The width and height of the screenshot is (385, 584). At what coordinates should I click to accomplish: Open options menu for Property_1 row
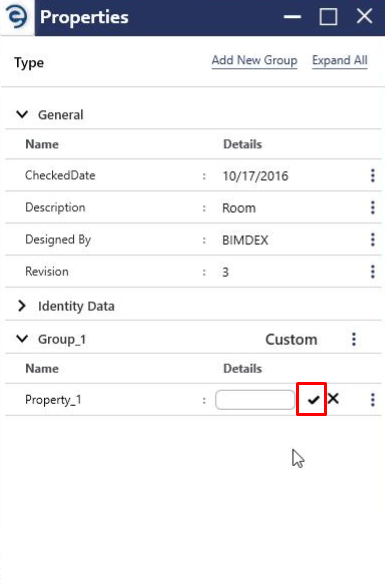click(373, 400)
